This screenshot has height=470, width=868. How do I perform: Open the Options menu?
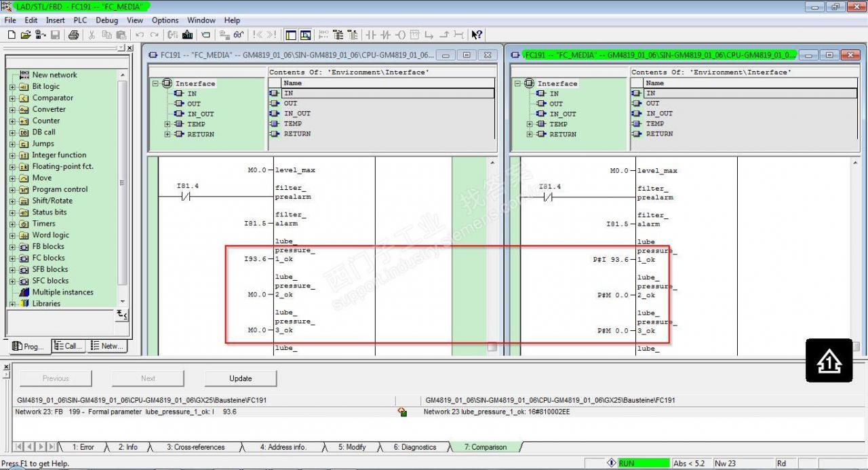(x=165, y=20)
